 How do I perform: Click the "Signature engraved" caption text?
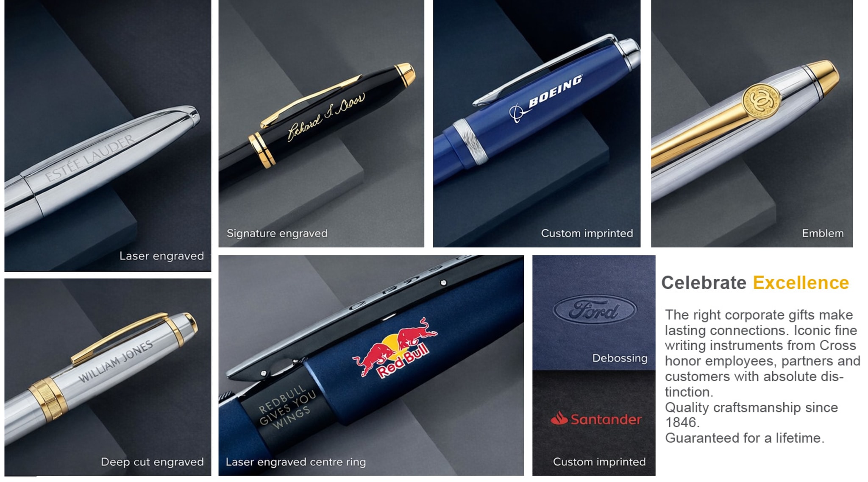point(277,233)
